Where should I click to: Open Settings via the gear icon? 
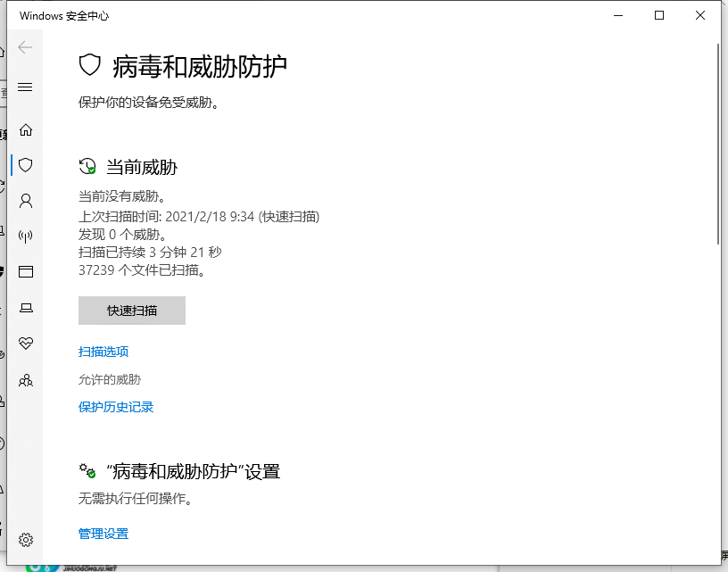pyautogui.click(x=26, y=539)
